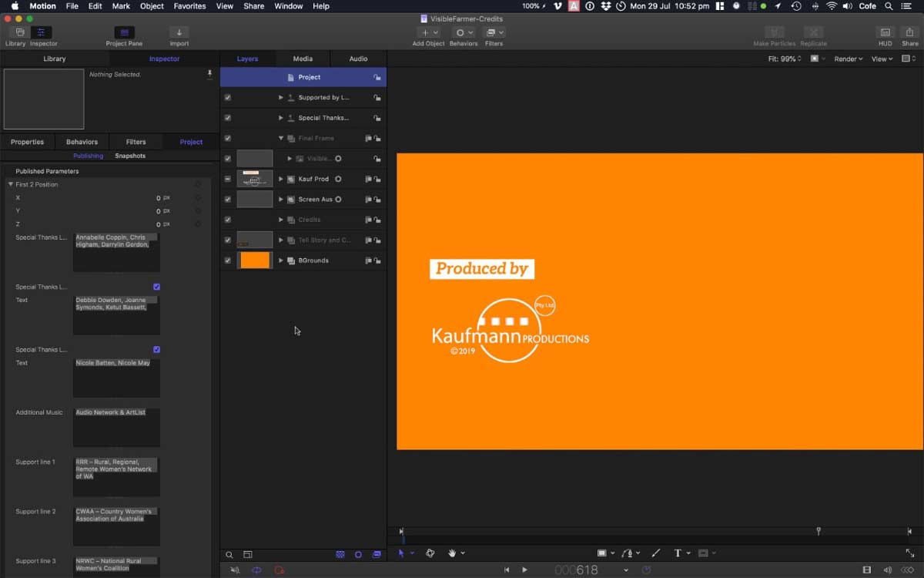Open the Snapshots sub-tab
The image size is (924, 578).
pos(130,156)
